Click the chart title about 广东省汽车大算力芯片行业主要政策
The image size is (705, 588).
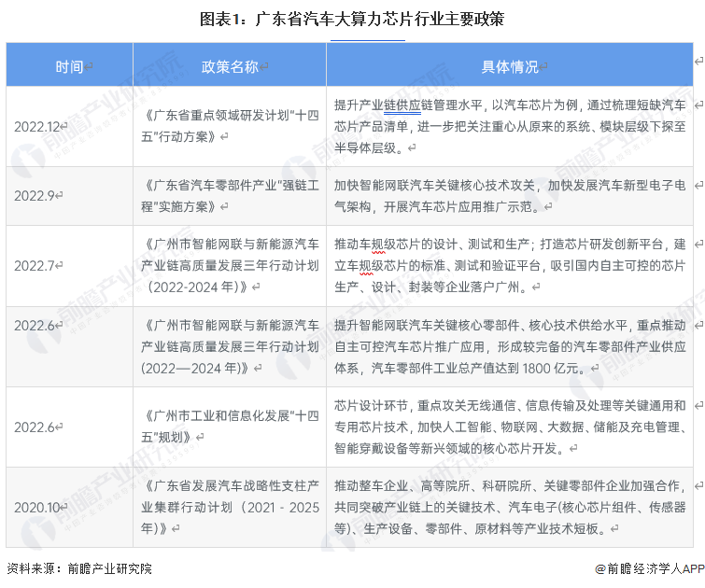tap(354, 19)
